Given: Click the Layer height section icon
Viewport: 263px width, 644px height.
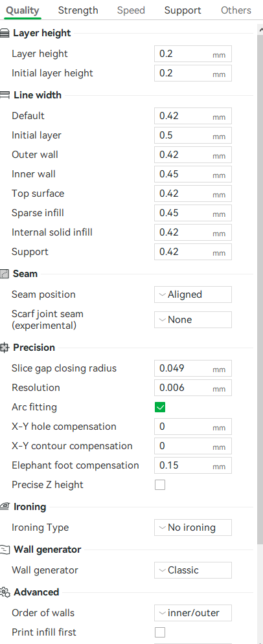Looking at the screenshot, I should (5, 33).
